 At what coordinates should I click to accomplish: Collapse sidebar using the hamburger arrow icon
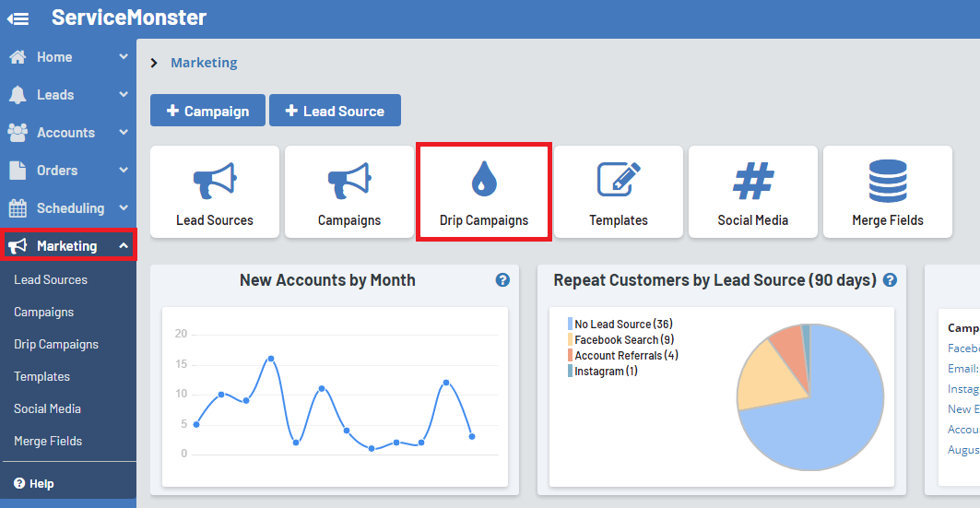(x=18, y=18)
